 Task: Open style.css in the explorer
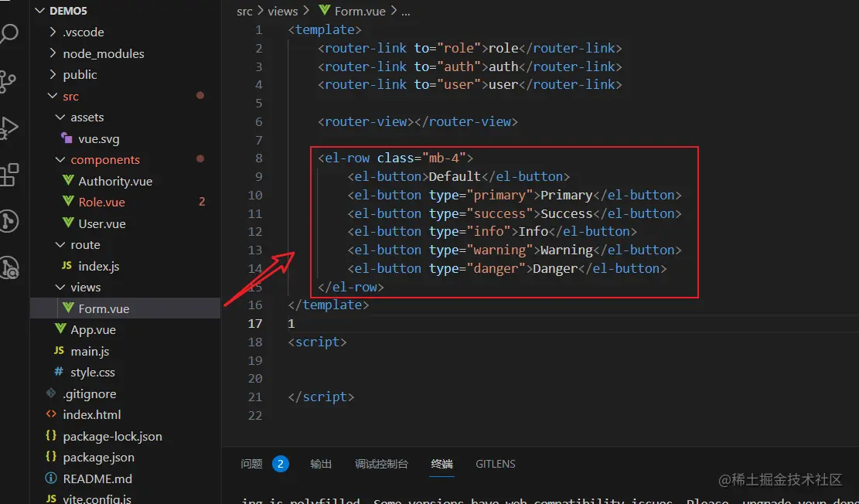click(x=93, y=373)
